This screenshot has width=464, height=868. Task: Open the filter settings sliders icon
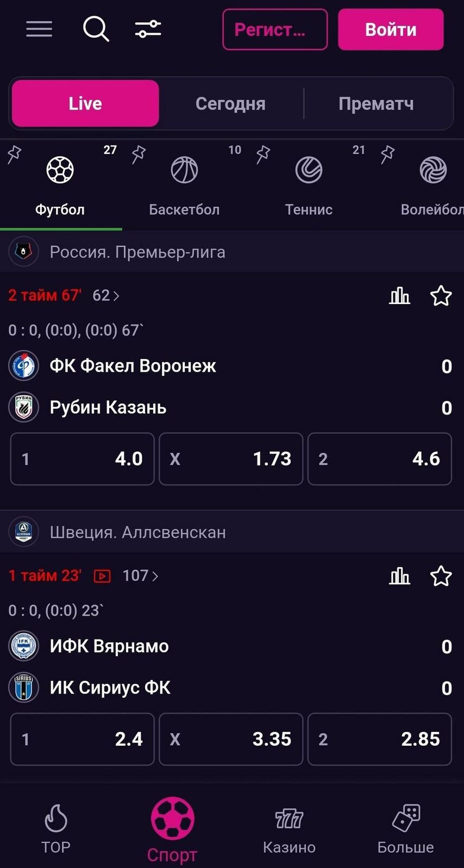pos(148,29)
